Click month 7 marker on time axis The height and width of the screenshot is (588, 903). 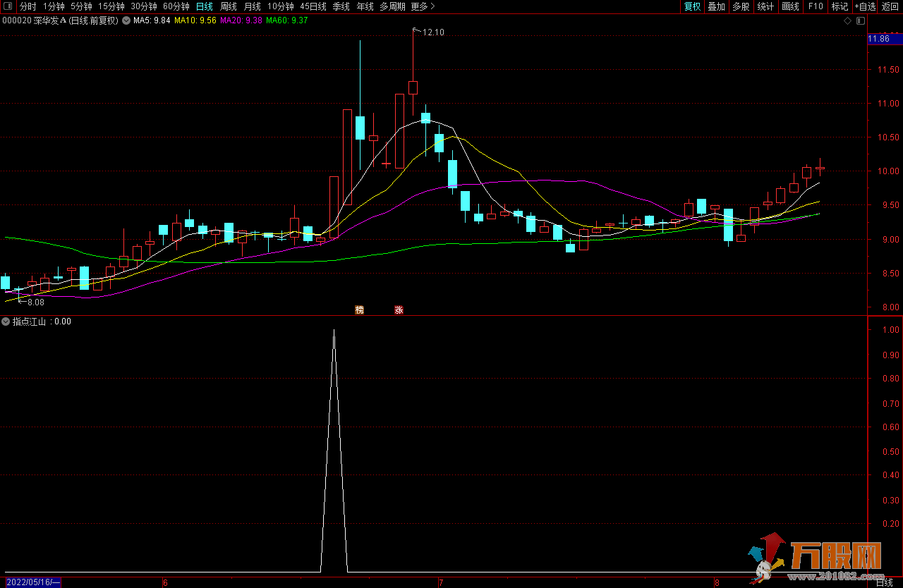tap(441, 582)
